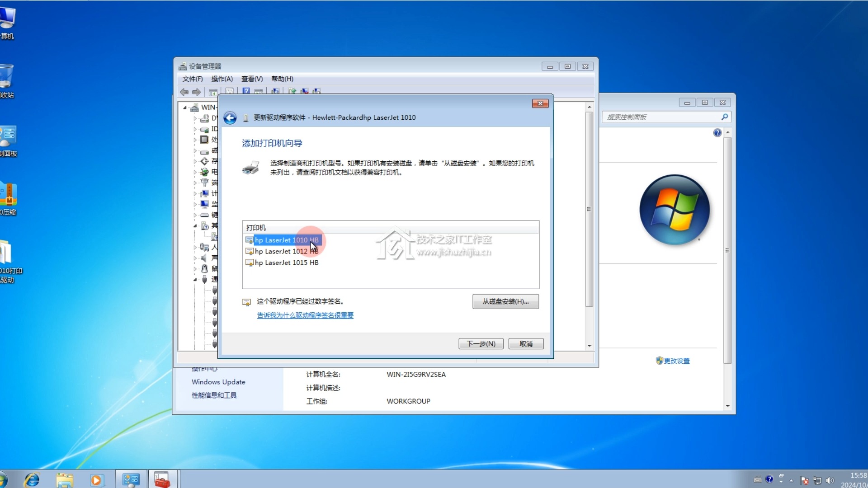868x488 pixels.
Task: Open Internet Explorer from the taskbar
Action: pos(33,479)
